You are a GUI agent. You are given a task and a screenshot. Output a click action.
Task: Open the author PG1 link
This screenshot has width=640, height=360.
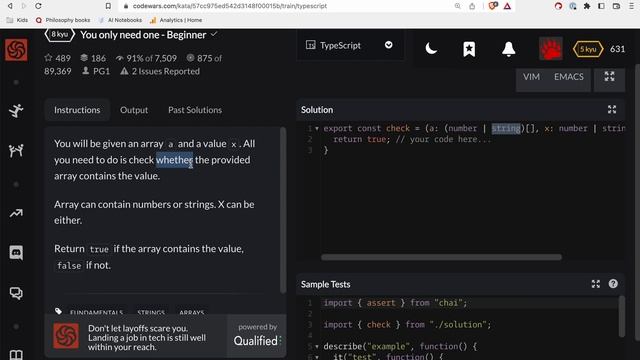pyautogui.click(x=96, y=71)
